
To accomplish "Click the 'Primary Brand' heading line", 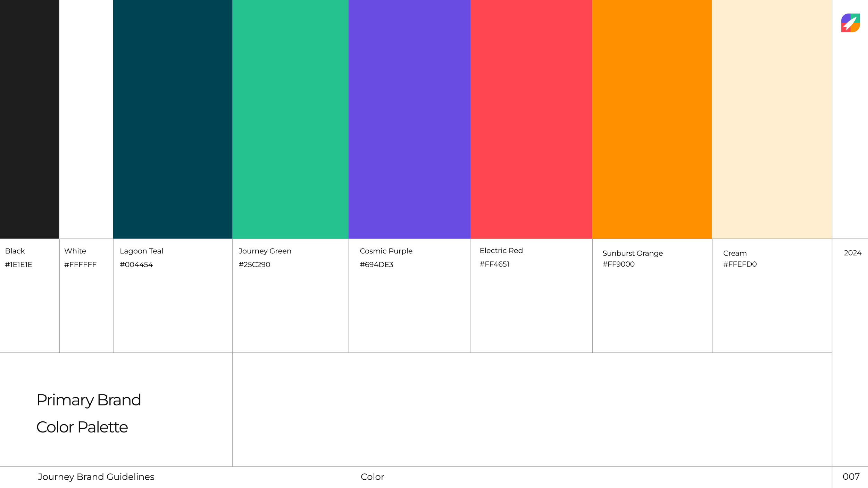I will click(x=89, y=401).
